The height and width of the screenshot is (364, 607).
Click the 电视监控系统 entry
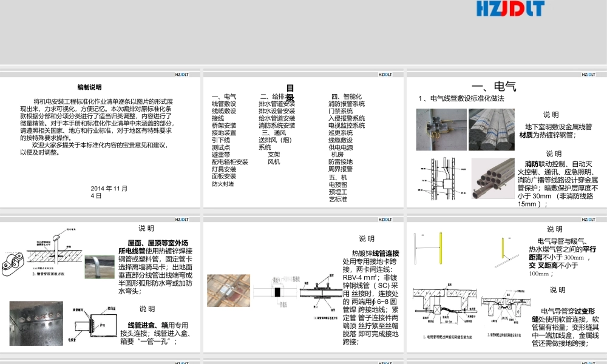point(347,126)
